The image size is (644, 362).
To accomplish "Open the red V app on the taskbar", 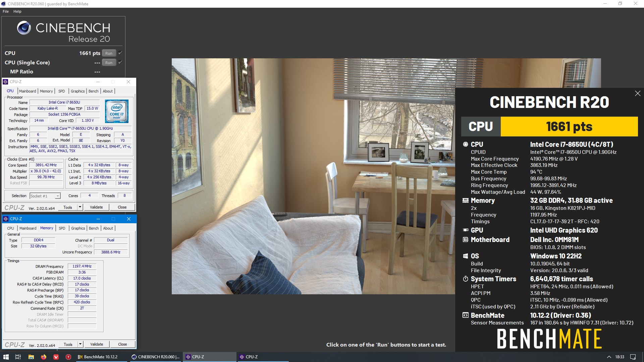I will click(56, 357).
